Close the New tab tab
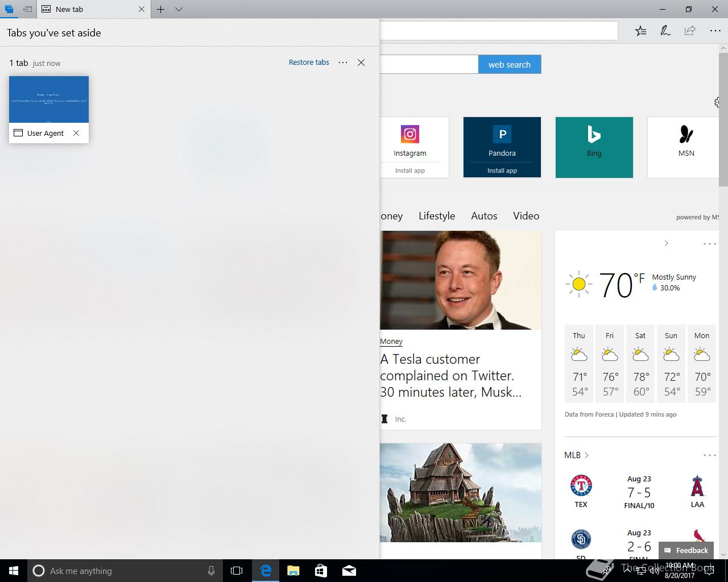 [142, 9]
